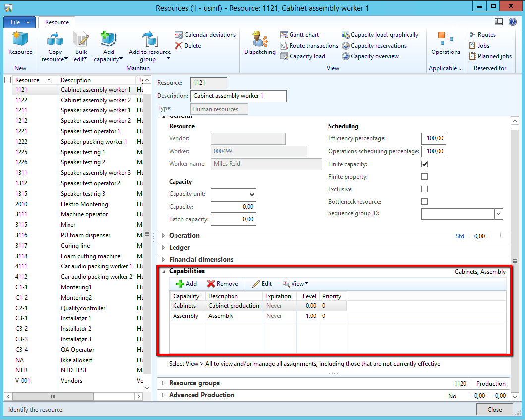Open the Gantt chart view
This screenshot has height=420, width=525.
[284, 35]
